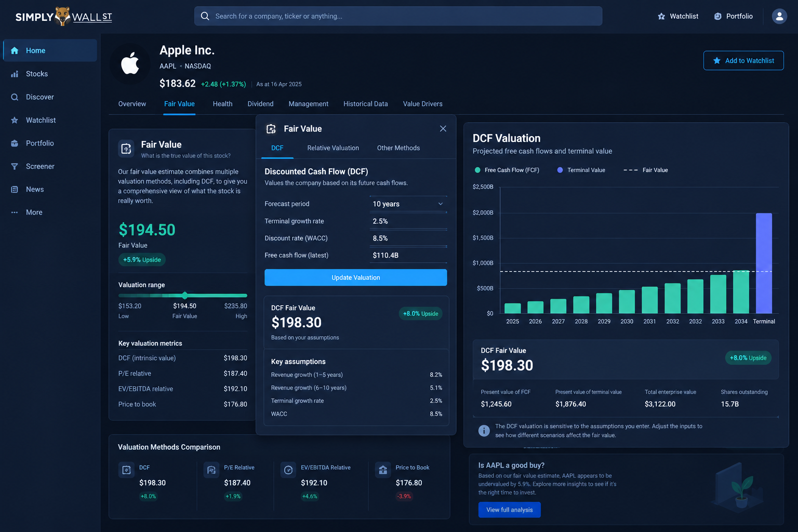Image resolution: width=798 pixels, height=532 pixels.
Task: Switch to the Health tab
Action: point(222,104)
